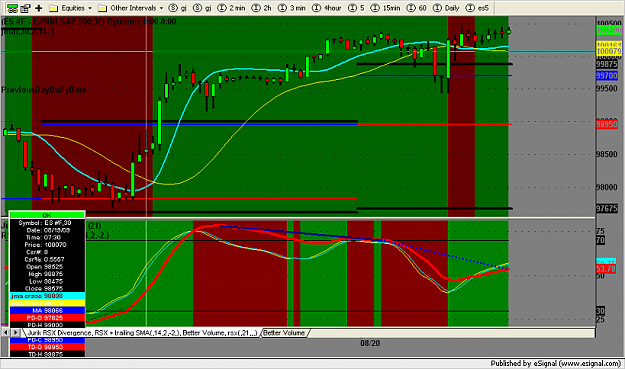The image size is (625, 369).
Task: Select the Better Volume tab
Action: pos(284,333)
